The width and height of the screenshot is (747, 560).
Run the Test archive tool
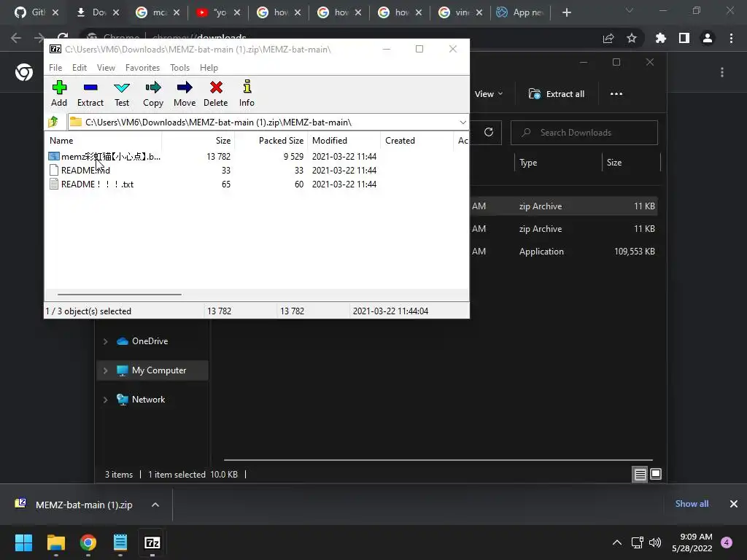[x=122, y=93]
